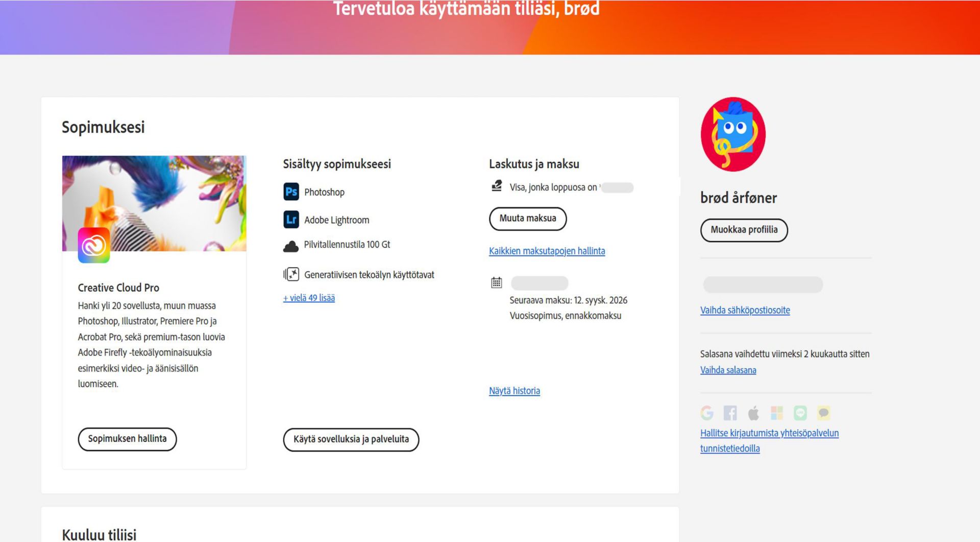Image resolution: width=980 pixels, height=542 pixels.
Task: Click the credit card icon beside Visa
Action: [x=496, y=186]
